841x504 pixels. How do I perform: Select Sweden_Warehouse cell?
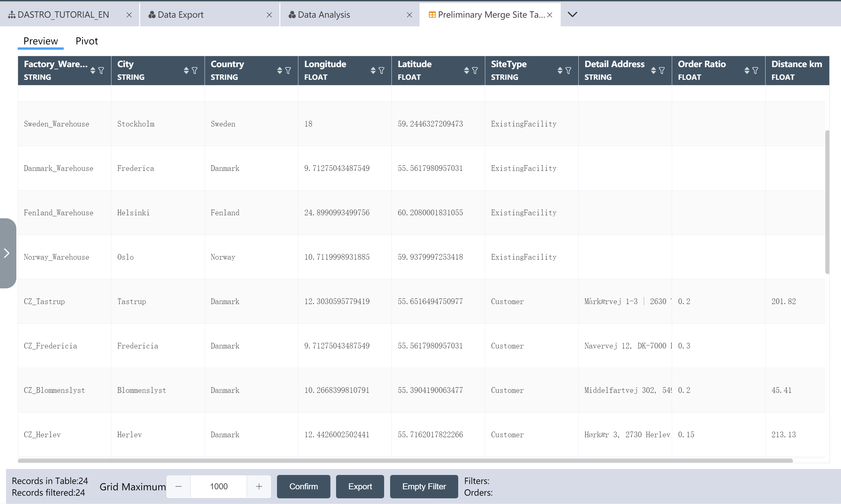coord(64,124)
